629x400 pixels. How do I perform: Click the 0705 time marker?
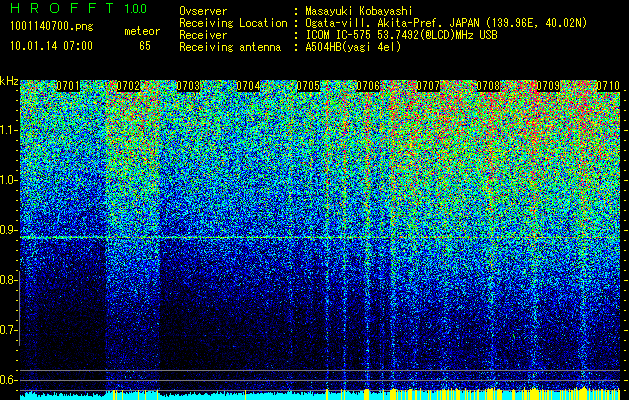[x=308, y=86]
